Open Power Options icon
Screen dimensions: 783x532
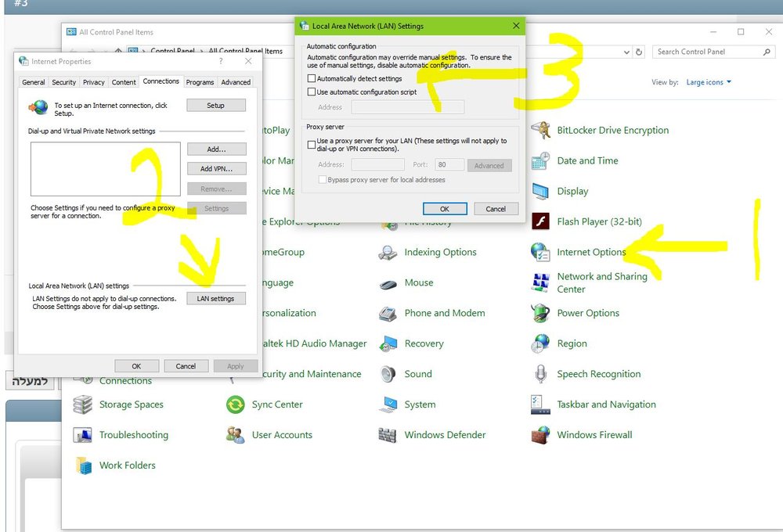pos(540,313)
